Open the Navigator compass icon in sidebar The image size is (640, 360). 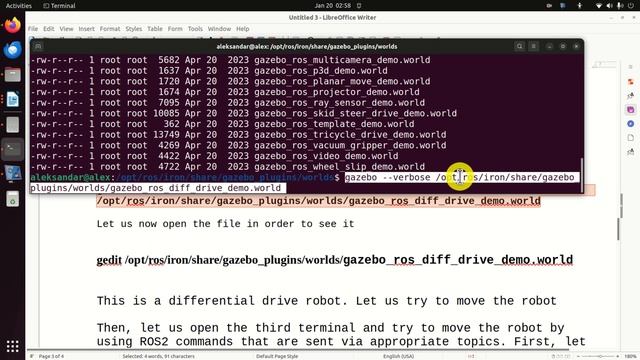click(631, 124)
